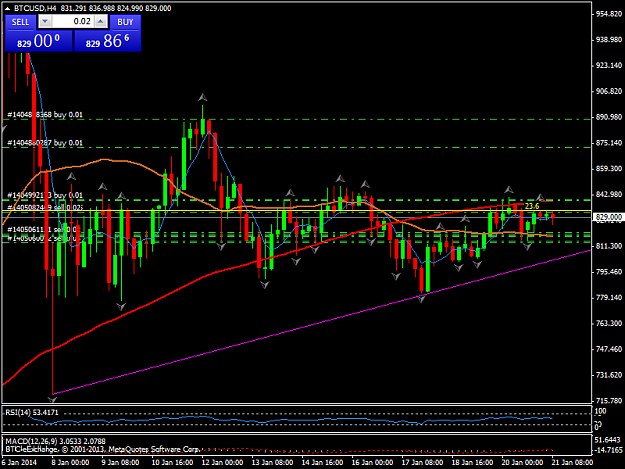Click the RSI(14) 53.4171 indicator label
The image size is (625, 469).
click(32, 412)
